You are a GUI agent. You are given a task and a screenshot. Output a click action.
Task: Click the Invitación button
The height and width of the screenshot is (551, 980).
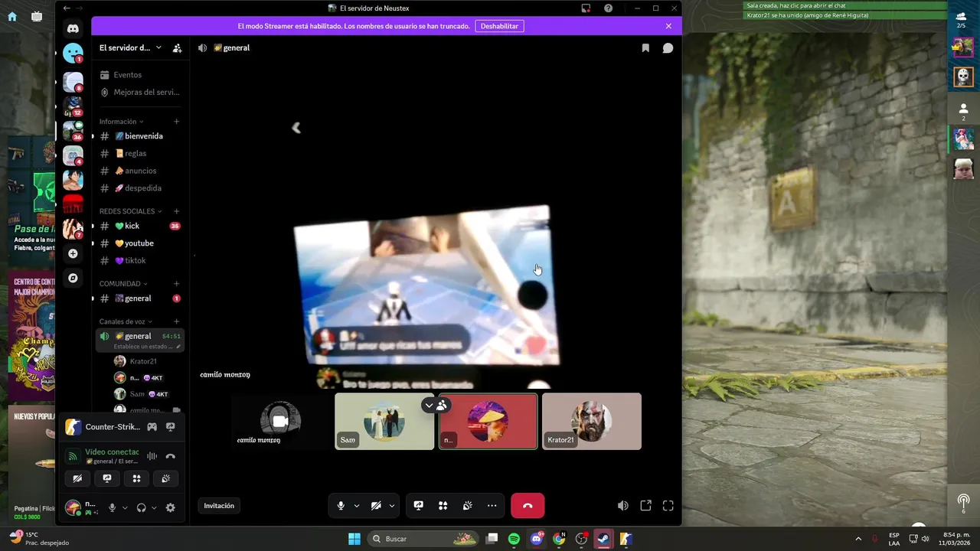click(x=219, y=506)
